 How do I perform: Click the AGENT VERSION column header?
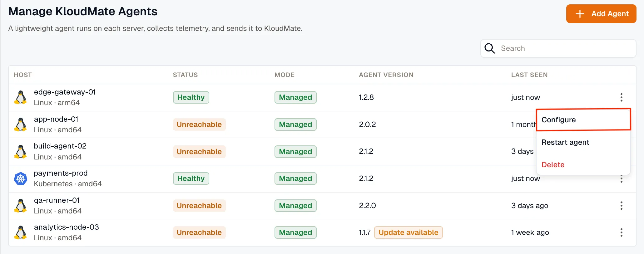tap(386, 75)
